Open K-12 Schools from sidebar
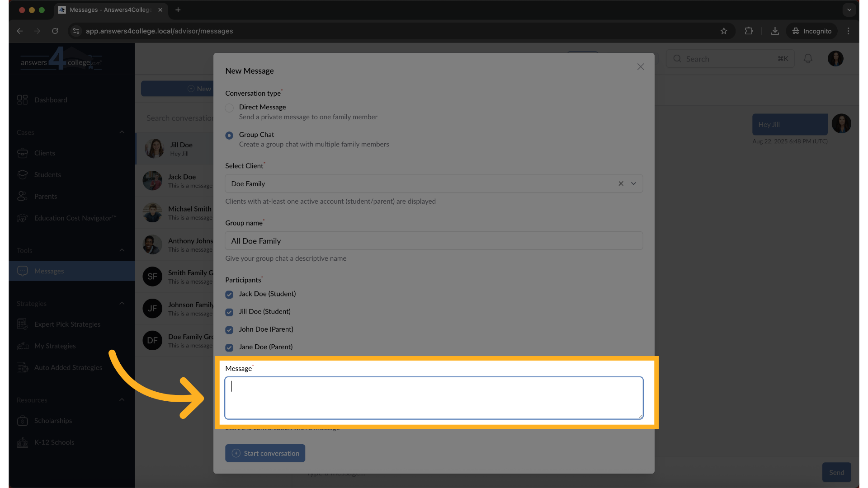This screenshot has height=488, width=868. (54, 442)
